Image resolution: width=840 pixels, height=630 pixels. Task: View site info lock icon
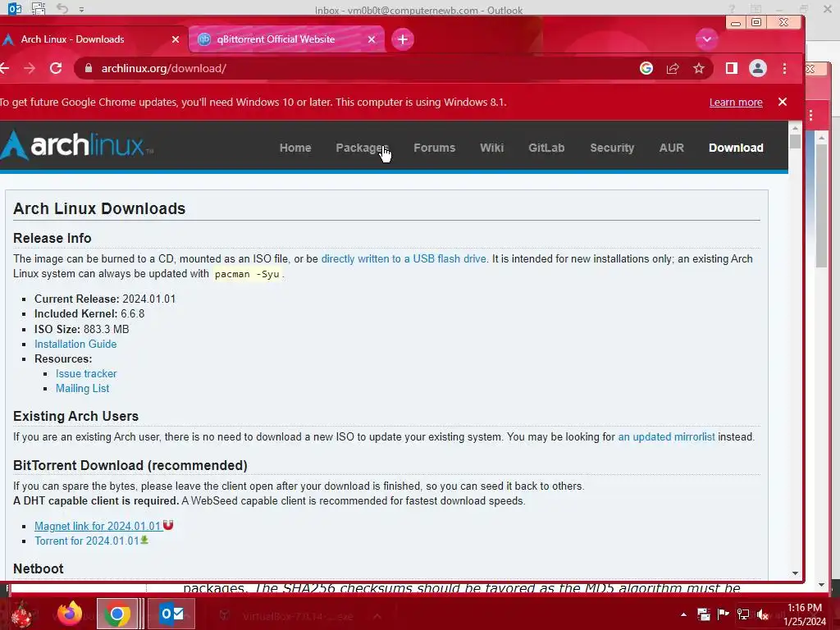tap(89, 68)
